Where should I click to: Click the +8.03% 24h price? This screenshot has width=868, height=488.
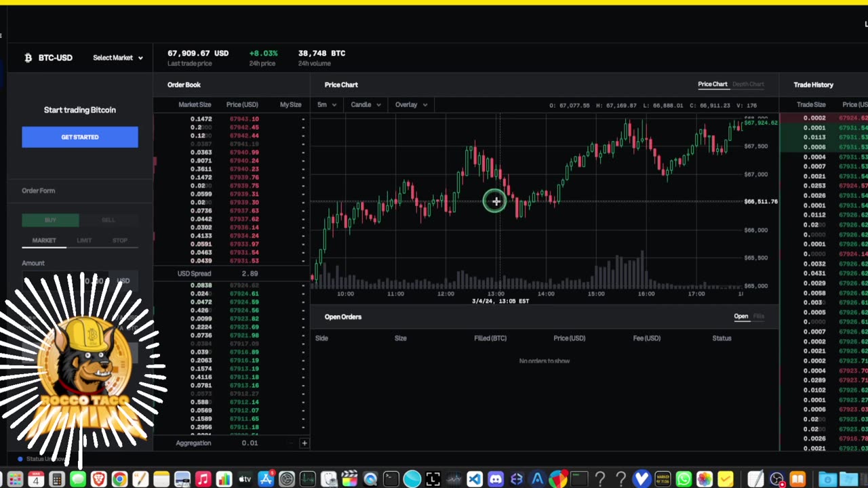point(263,53)
